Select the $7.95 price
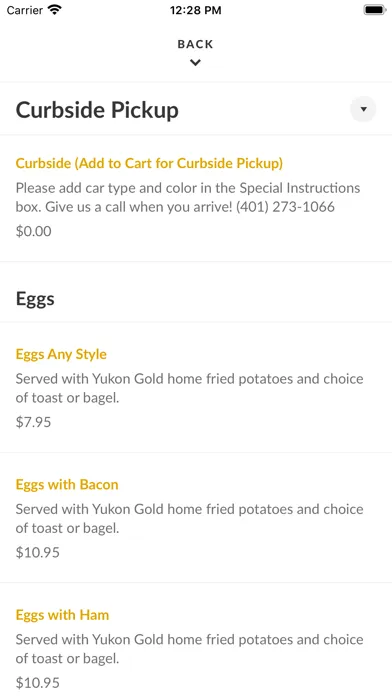This screenshot has height=696, width=392. pos(33,422)
